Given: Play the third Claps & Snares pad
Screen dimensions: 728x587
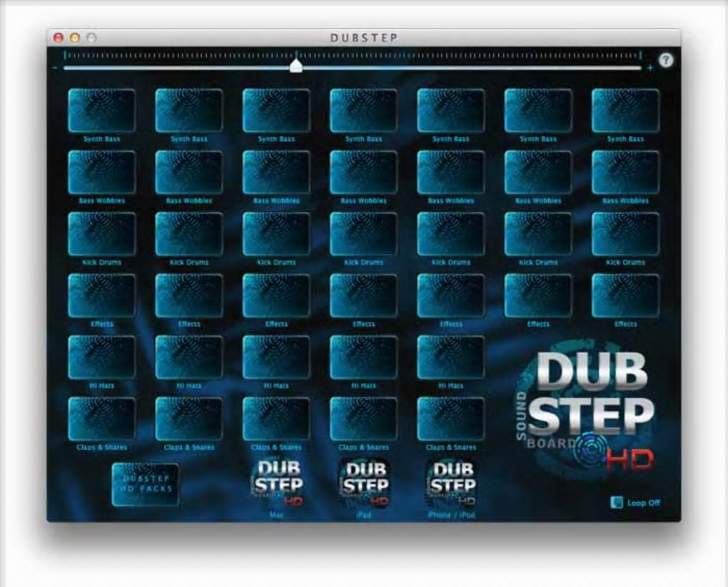Looking at the screenshot, I should 276,419.
